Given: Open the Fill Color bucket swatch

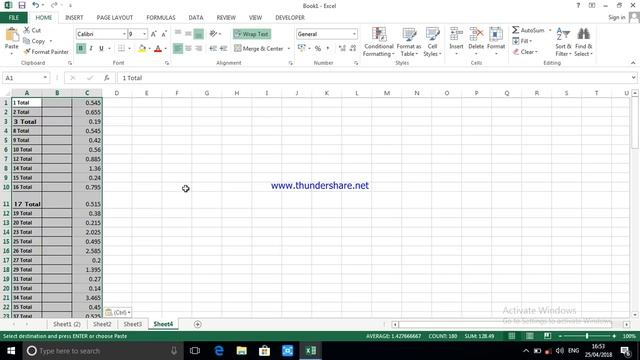Looking at the screenshot, I should 142,49.
